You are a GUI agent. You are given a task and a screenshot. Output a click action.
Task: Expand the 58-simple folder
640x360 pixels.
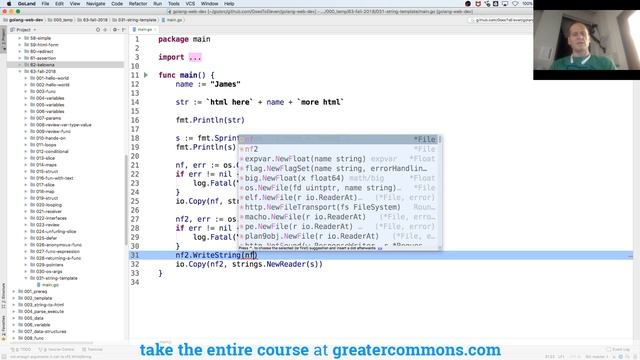(20, 38)
